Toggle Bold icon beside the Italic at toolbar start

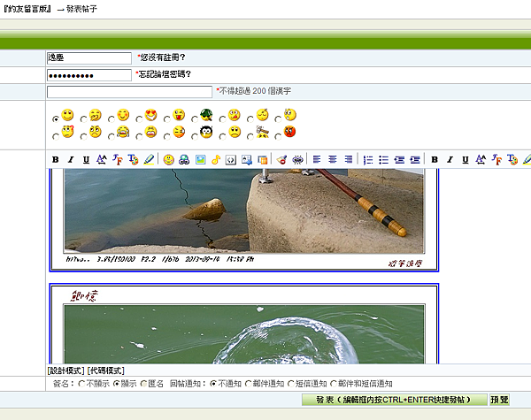pyautogui.click(x=56, y=159)
